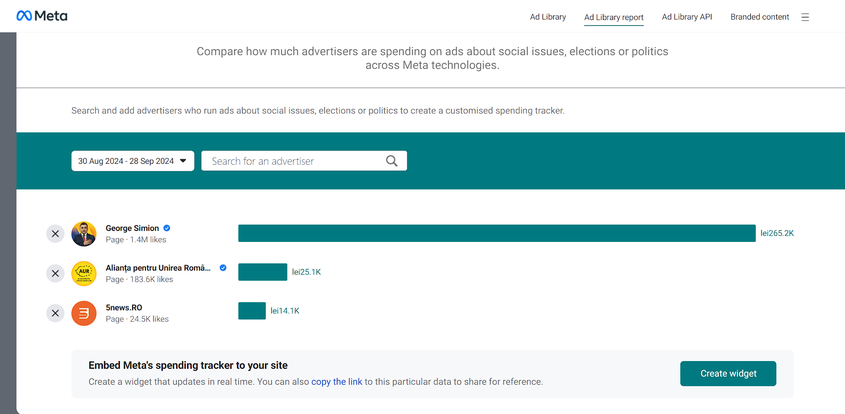
Task: Select Ad Library report tab
Action: coord(613,17)
